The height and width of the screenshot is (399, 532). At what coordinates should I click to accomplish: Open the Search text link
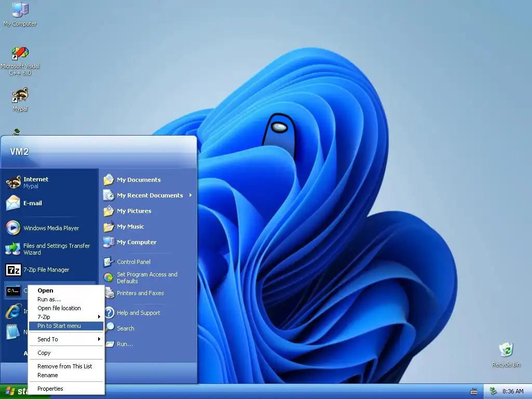coord(126,328)
